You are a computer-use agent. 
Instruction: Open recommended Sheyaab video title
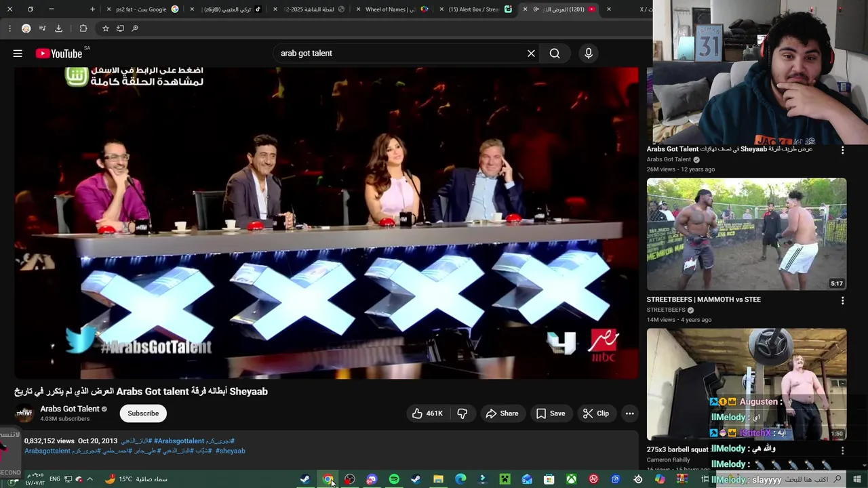[x=730, y=149]
